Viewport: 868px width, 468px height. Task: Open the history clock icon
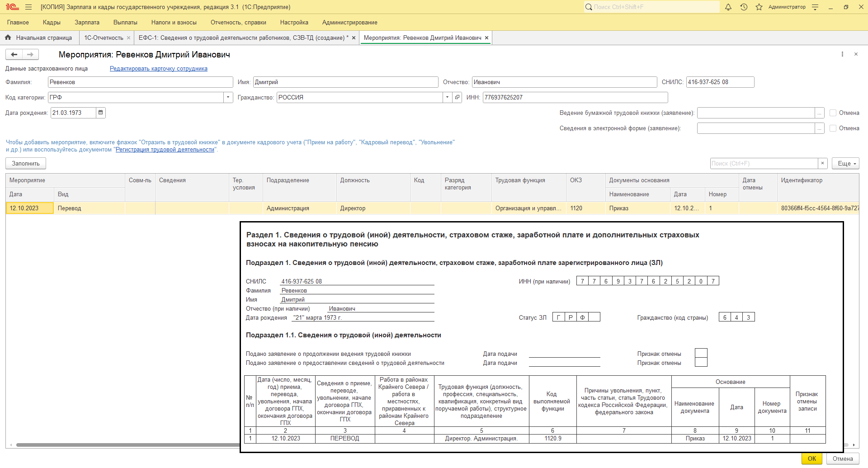point(744,7)
